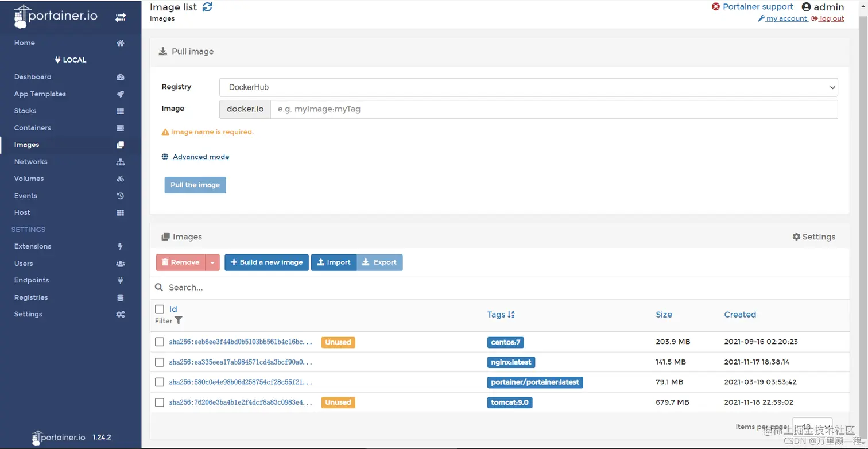Click the Id column Filter funnel icon

[179, 320]
